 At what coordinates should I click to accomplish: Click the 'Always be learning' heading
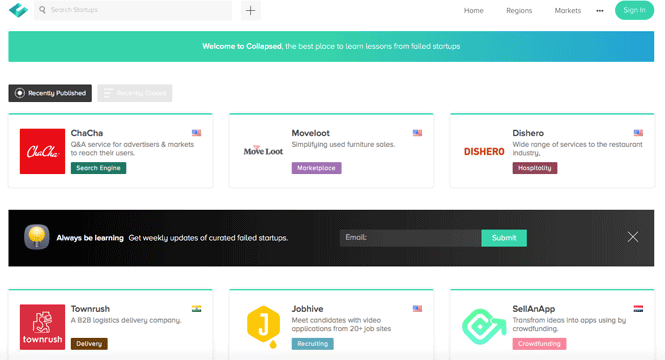click(90, 238)
